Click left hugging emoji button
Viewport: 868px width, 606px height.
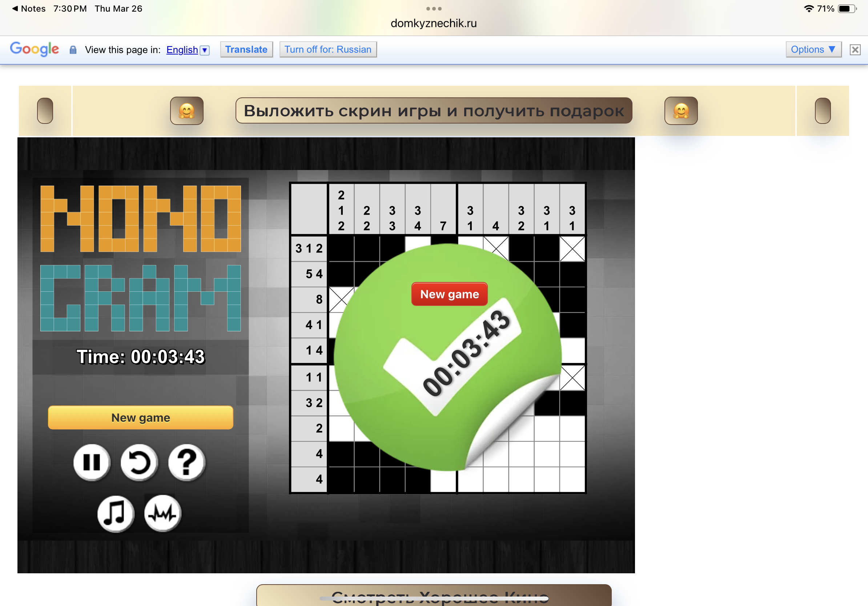(x=187, y=111)
